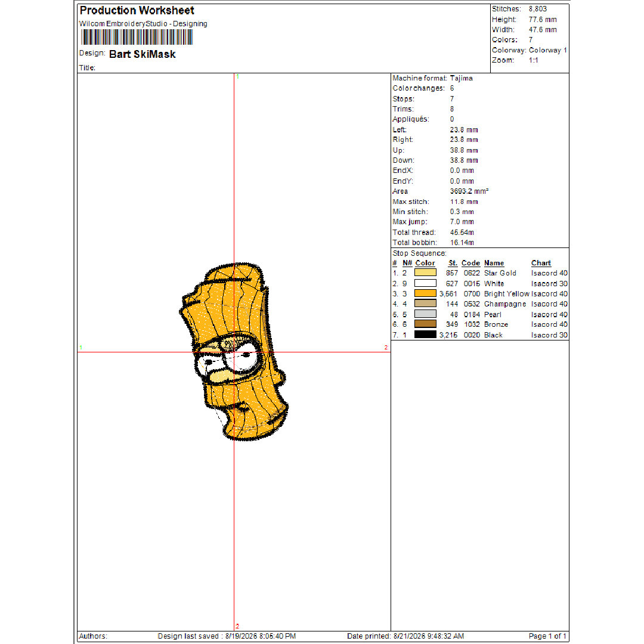Click the Bart SkiMask embroidery design preview
The width and height of the screenshot is (644, 644).
tap(234, 352)
